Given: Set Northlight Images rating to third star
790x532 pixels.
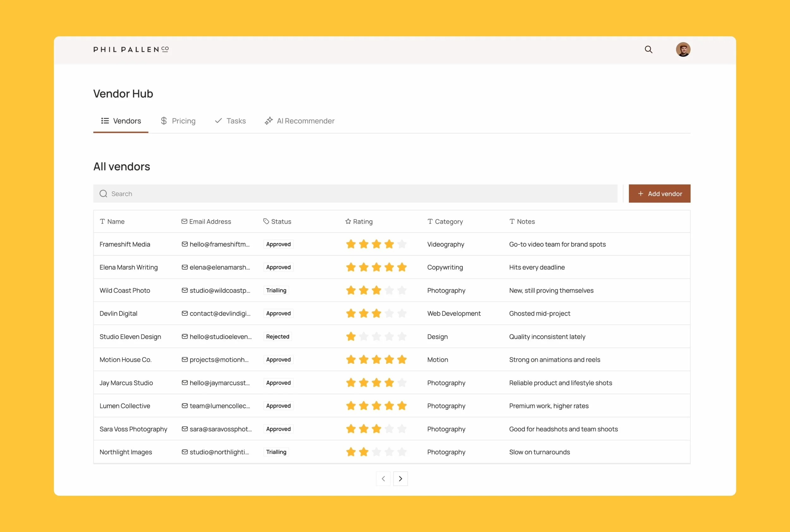Looking at the screenshot, I should [376, 452].
